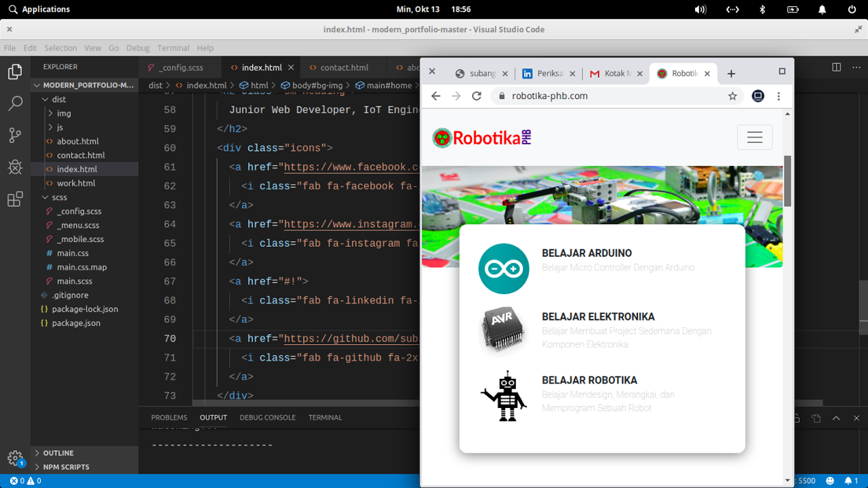
Task: Open the power icon in top panel
Action: pos(852,9)
